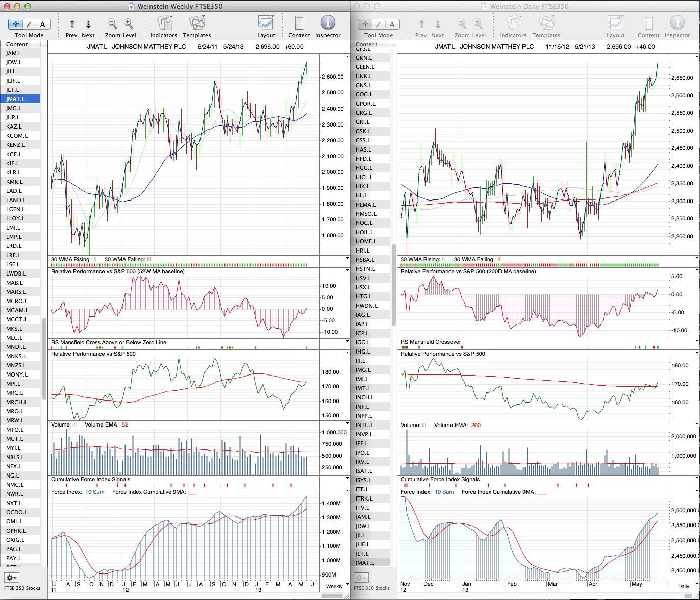Image resolution: width=700 pixels, height=600 pixels.
Task: Open the gear action menu below the Weekly list
Action: point(11,578)
